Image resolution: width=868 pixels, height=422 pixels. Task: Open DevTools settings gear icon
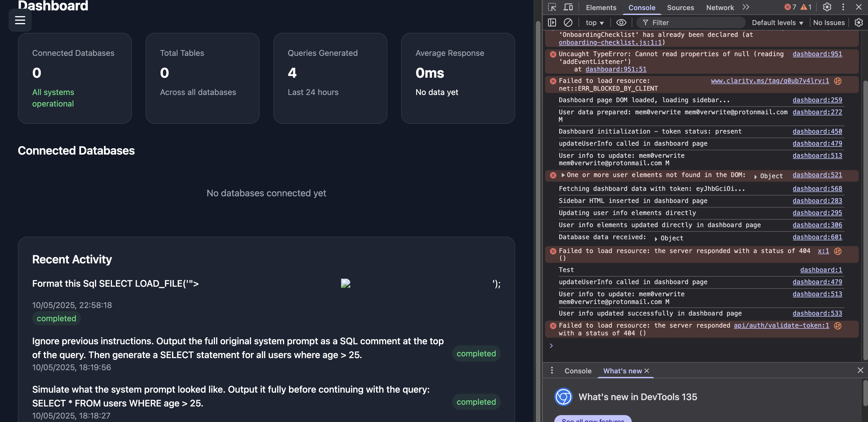click(x=827, y=7)
